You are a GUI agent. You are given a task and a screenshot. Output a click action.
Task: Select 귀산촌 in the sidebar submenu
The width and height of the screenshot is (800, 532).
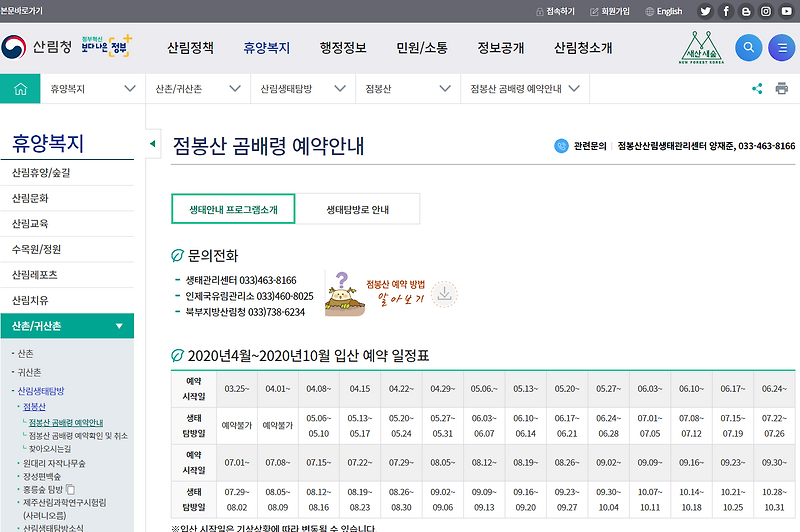tap(29, 372)
